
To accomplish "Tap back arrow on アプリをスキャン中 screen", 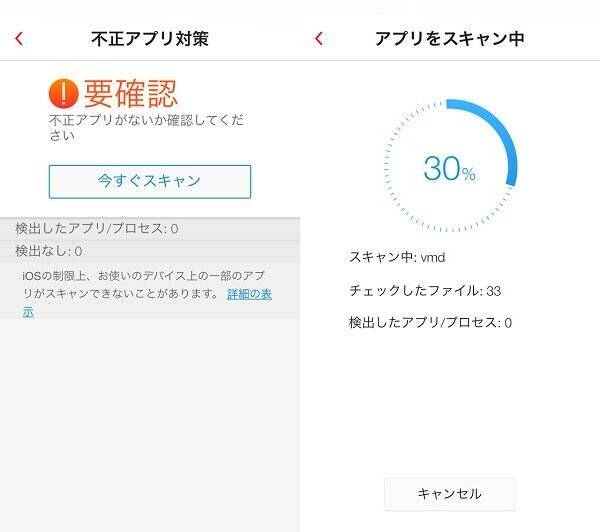I will pos(319,39).
